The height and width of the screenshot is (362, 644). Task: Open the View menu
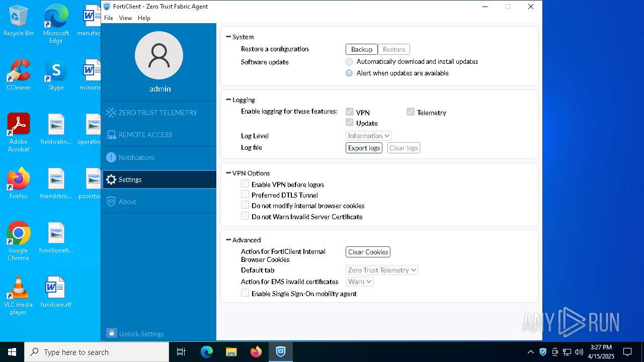[125, 18]
